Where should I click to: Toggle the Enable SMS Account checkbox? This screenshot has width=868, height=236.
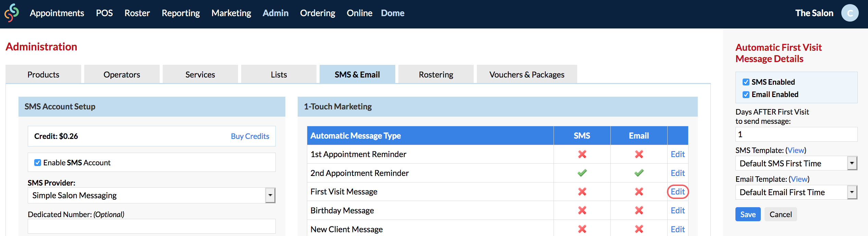38,163
